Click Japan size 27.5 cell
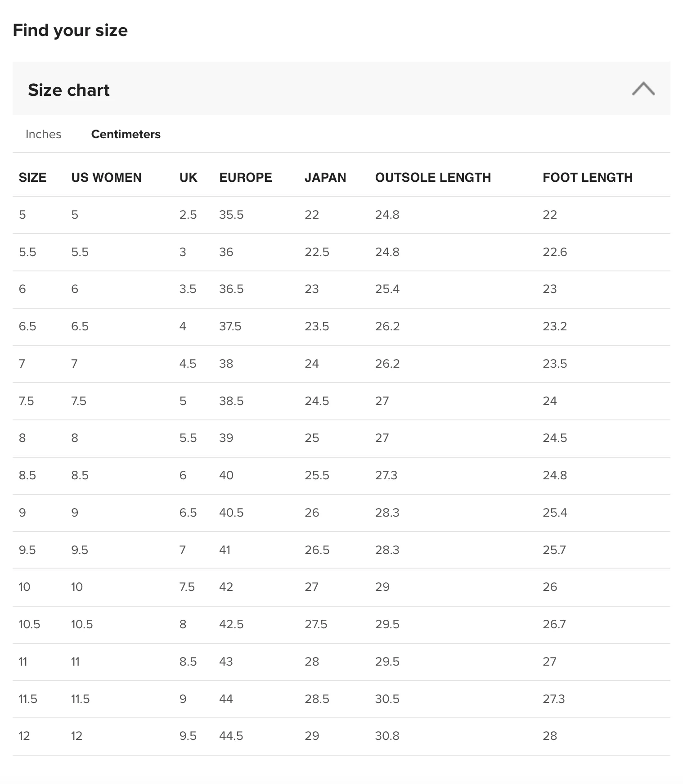 (316, 624)
